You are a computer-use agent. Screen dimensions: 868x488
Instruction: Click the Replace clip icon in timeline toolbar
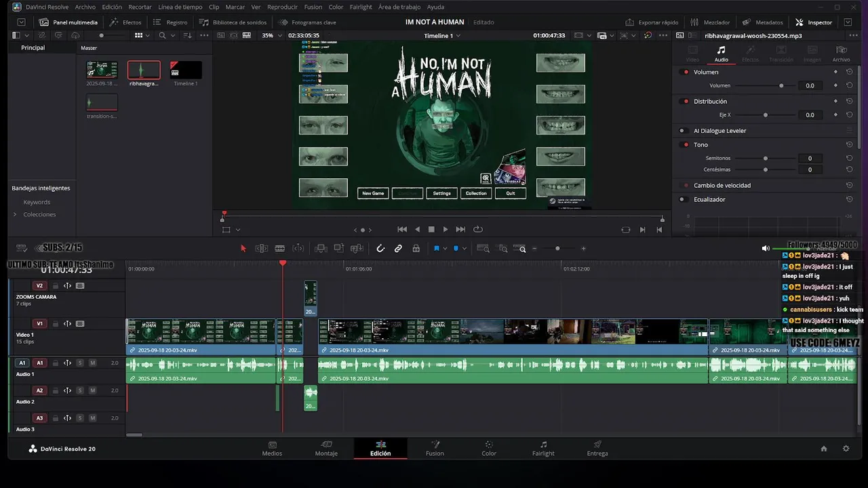pos(357,249)
